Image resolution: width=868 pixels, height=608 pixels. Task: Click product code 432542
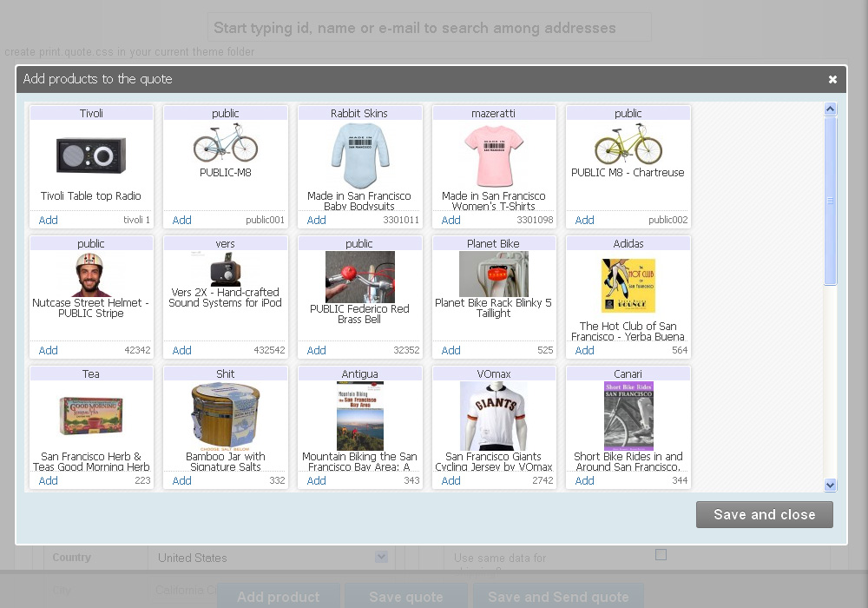269,350
